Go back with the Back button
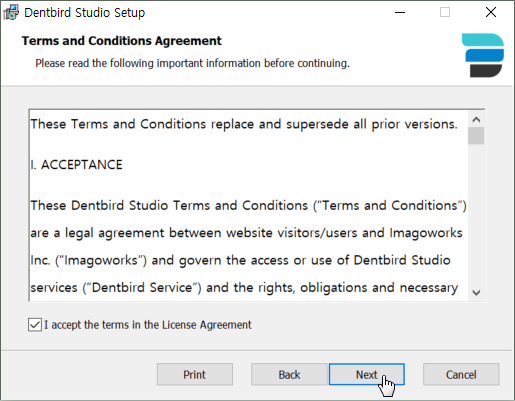Viewport: 515px width, 401px height. pyautogui.click(x=289, y=374)
